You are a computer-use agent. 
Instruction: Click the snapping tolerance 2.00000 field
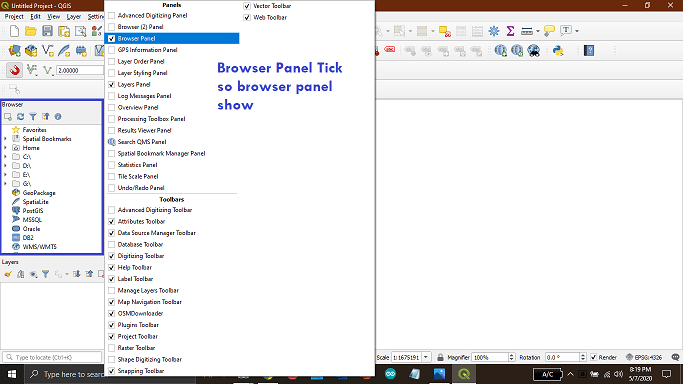[x=80, y=70]
